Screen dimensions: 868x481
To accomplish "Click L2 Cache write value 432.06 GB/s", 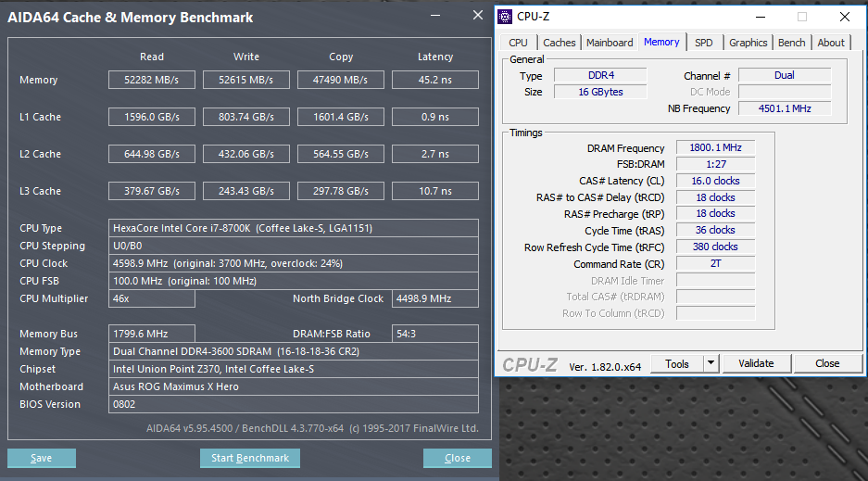I will [x=245, y=154].
